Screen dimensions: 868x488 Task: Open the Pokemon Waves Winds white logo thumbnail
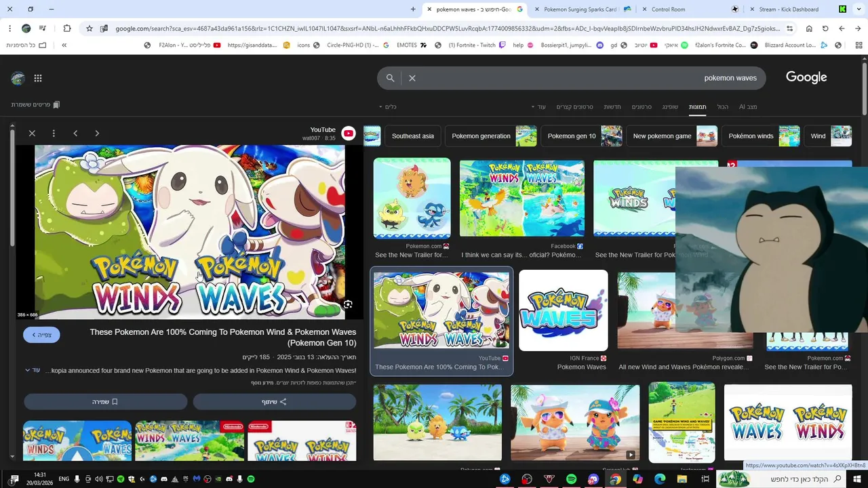(x=788, y=422)
